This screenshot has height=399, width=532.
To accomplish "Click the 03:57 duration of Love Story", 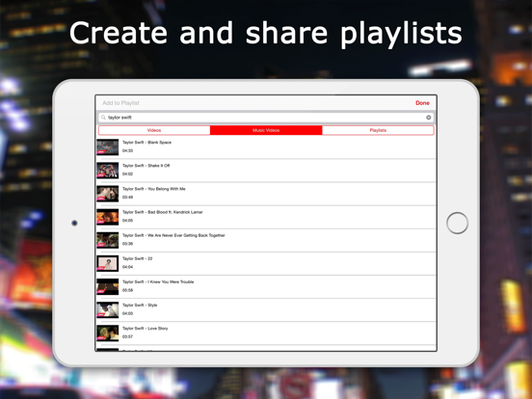I will coord(127,336).
